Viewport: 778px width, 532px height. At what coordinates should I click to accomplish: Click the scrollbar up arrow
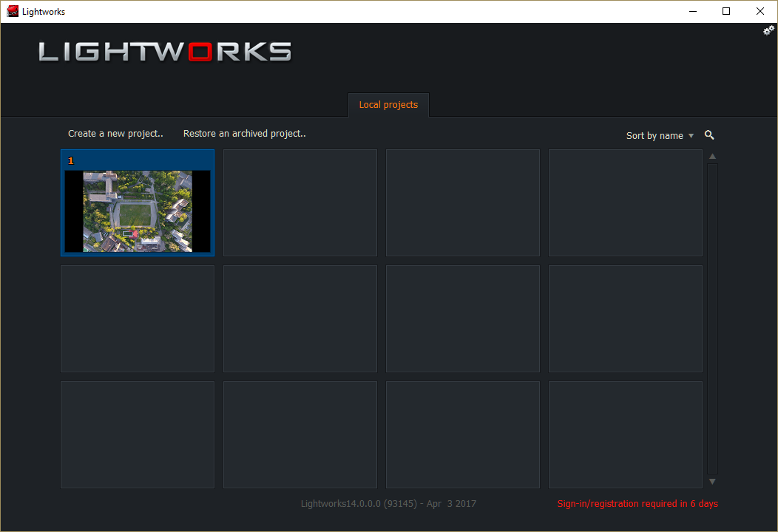click(x=712, y=156)
